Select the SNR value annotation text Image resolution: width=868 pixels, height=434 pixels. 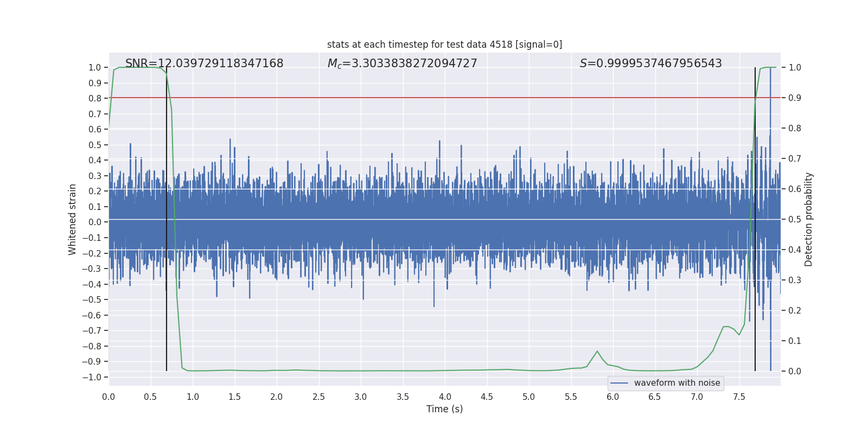204,63
